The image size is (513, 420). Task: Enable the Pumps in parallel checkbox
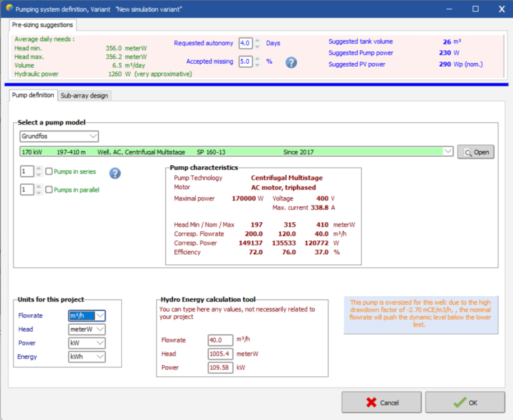tap(49, 190)
